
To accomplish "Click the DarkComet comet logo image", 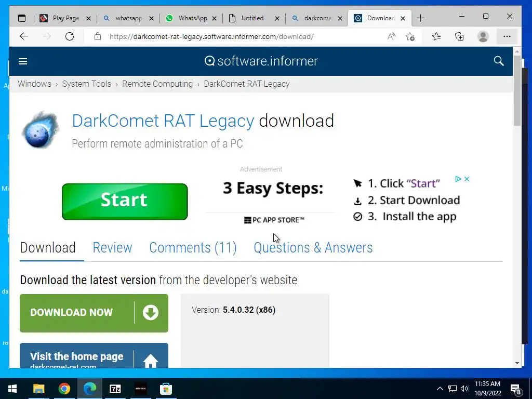I will click(41, 129).
